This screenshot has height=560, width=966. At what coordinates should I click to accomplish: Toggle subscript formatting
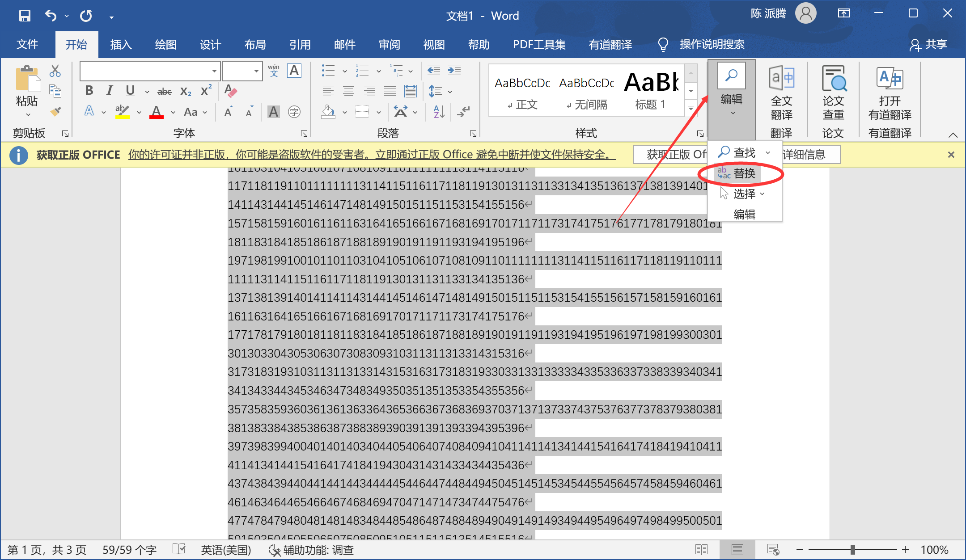[x=186, y=91]
